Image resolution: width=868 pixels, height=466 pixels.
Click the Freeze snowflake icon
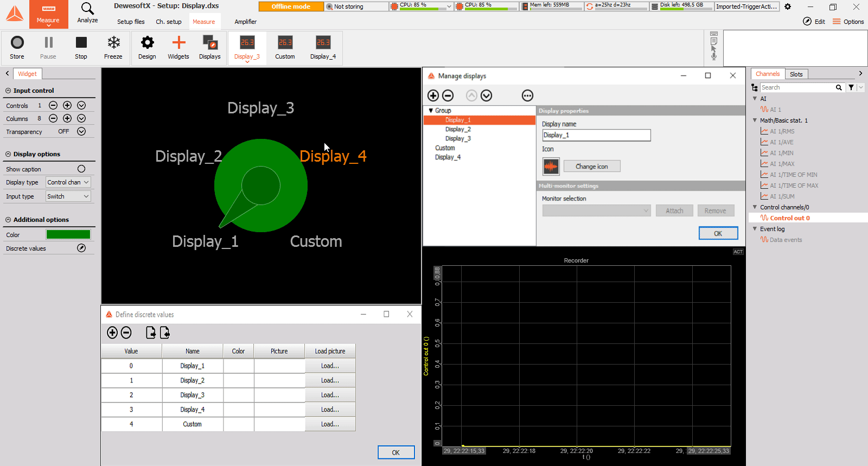(x=113, y=43)
